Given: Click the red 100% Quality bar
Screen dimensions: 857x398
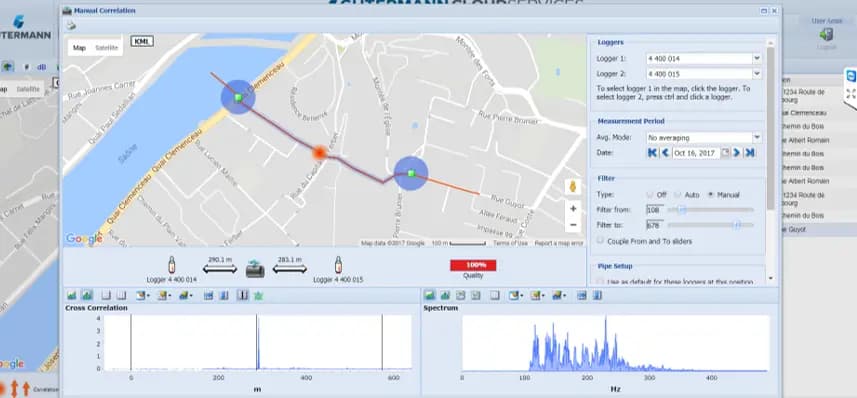Looking at the screenshot, I should (x=473, y=265).
